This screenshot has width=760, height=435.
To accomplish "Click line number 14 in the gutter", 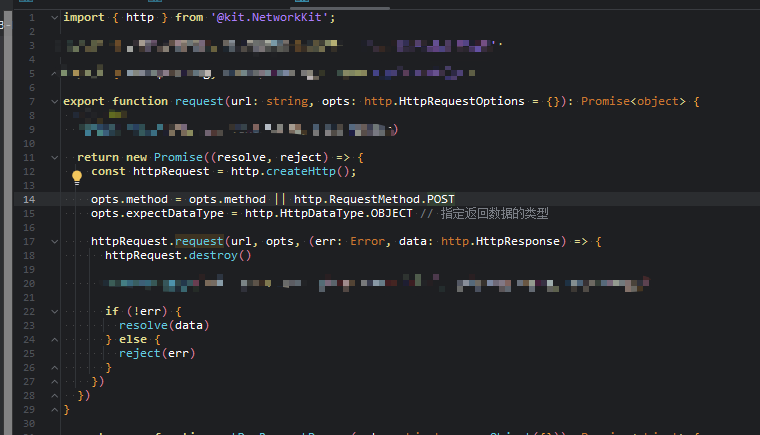I will (x=29, y=200).
